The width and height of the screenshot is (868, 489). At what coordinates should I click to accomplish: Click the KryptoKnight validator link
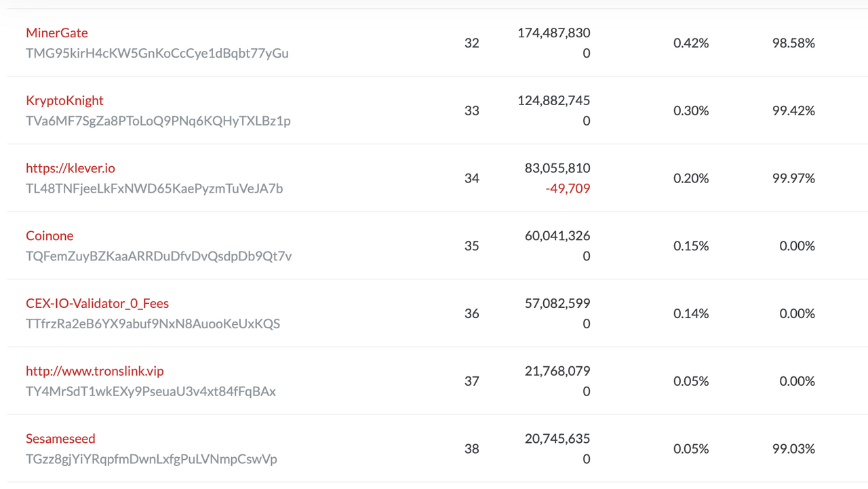(64, 100)
